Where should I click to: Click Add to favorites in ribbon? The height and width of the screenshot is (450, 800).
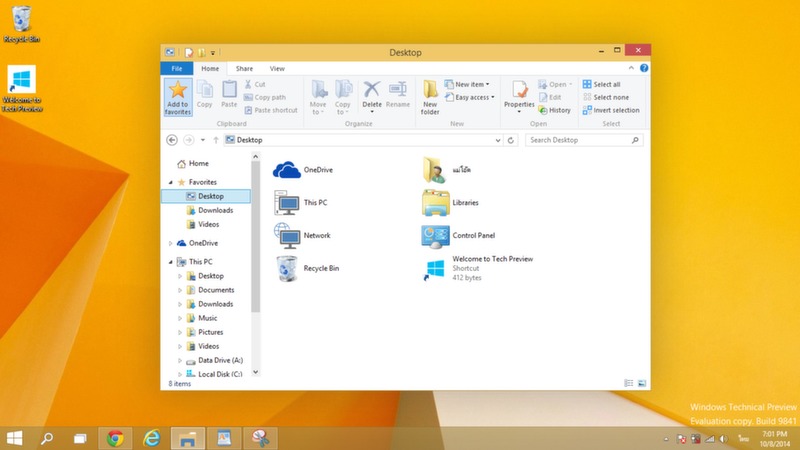178,97
